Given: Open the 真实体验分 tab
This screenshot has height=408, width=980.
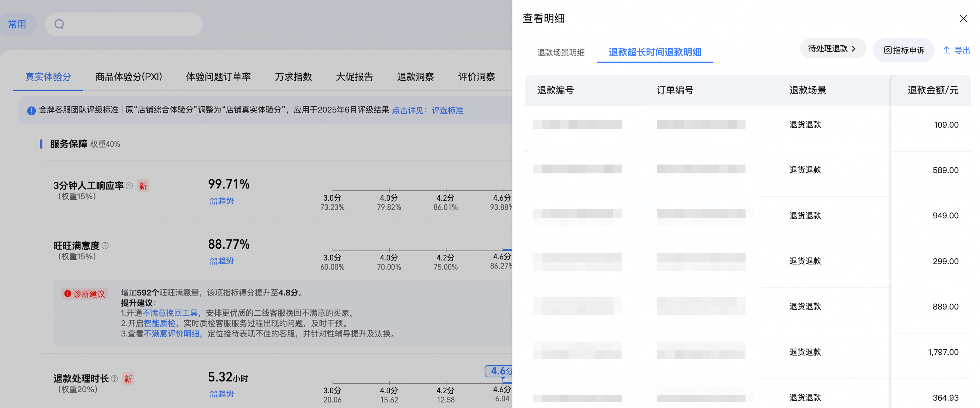Looking at the screenshot, I should 48,76.
